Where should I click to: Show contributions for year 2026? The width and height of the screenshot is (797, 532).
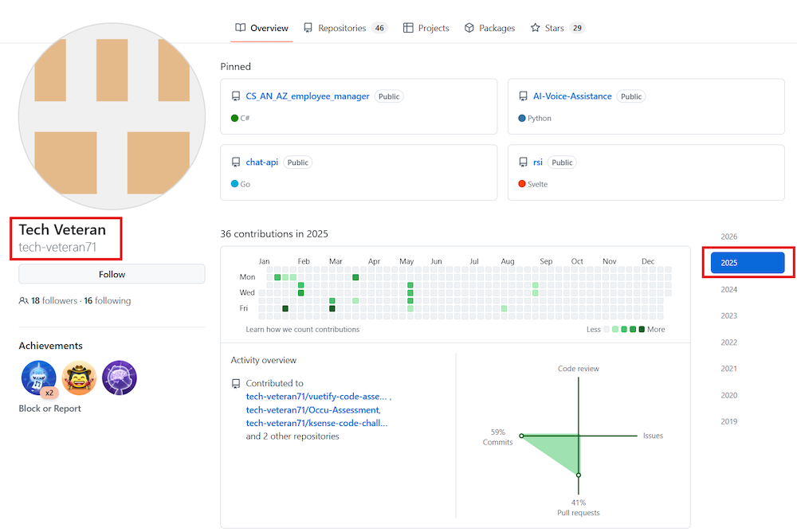coord(728,237)
